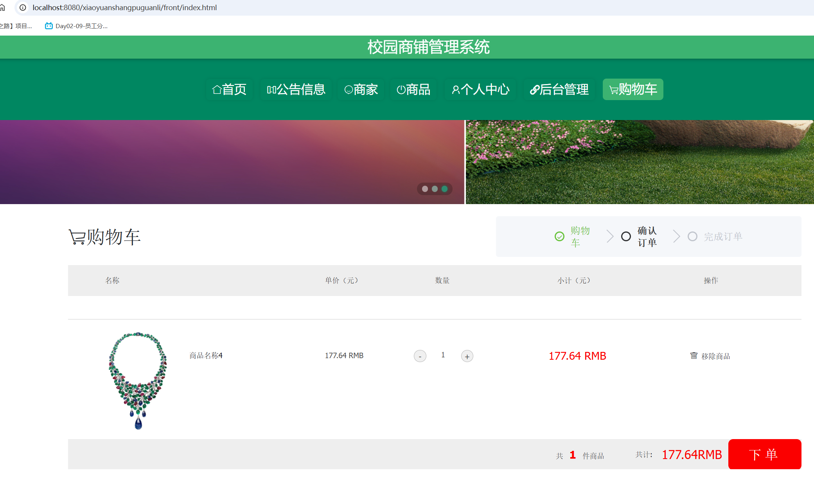Click the necklace product thumbnail

(138, 380)
